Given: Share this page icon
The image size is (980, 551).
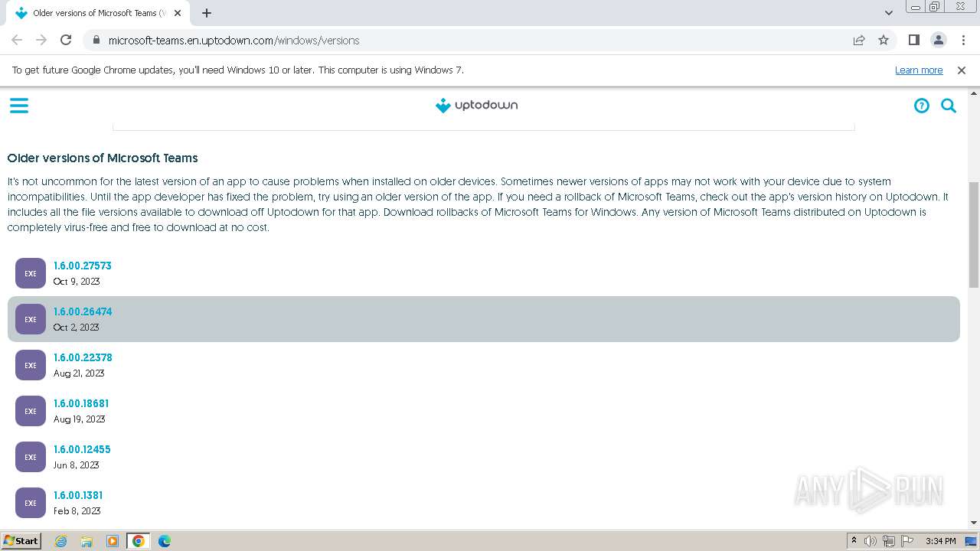Looking at the screenshot, I should click(859, 40).
